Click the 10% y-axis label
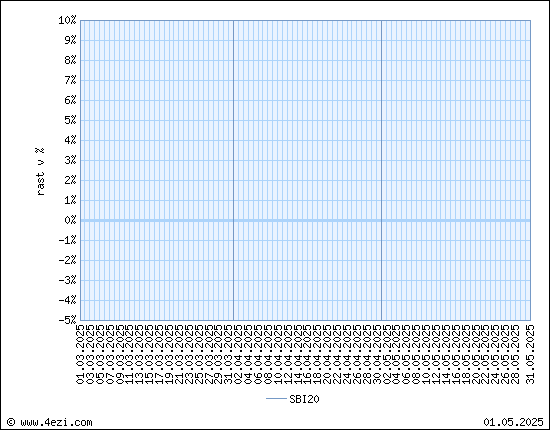 pyautogui.click(x=67, y=20)
